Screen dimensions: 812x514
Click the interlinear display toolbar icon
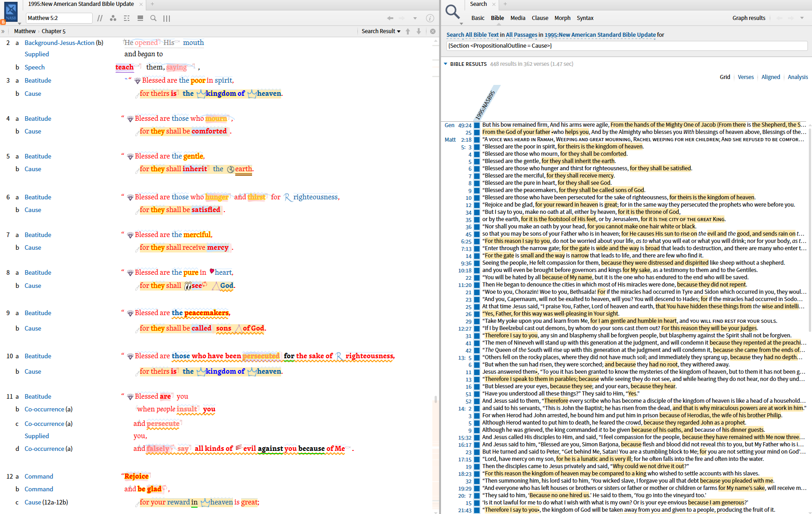pos(127,18)
